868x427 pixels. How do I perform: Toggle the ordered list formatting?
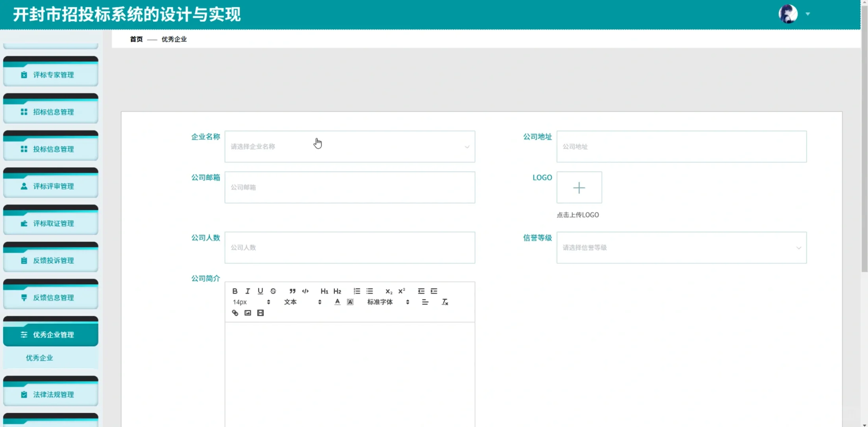[356, 291]
